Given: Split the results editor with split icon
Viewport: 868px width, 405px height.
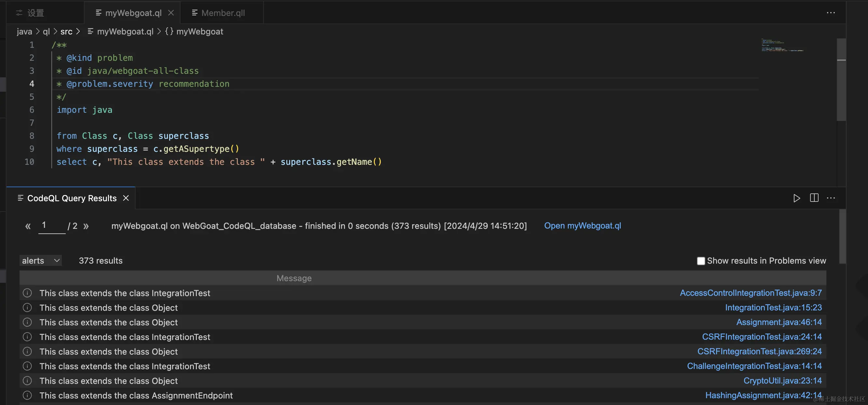Looking at the screenshot, I should point(814,198).
